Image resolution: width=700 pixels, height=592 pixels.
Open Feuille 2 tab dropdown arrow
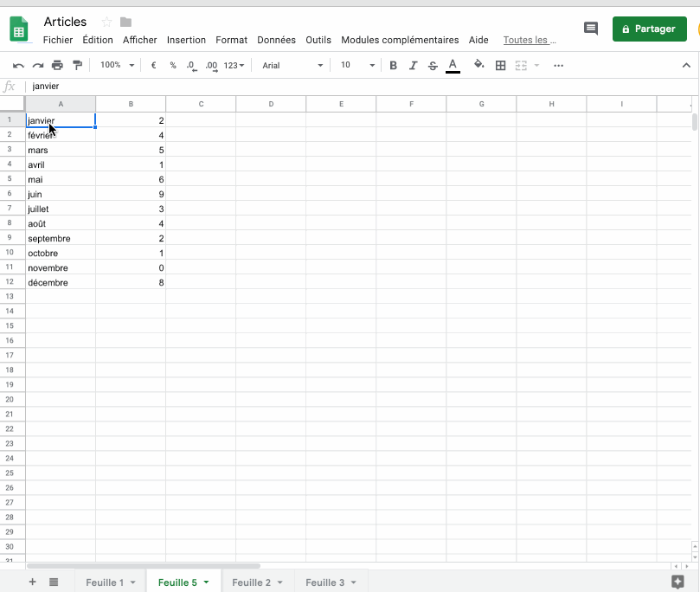pos(279,582)
